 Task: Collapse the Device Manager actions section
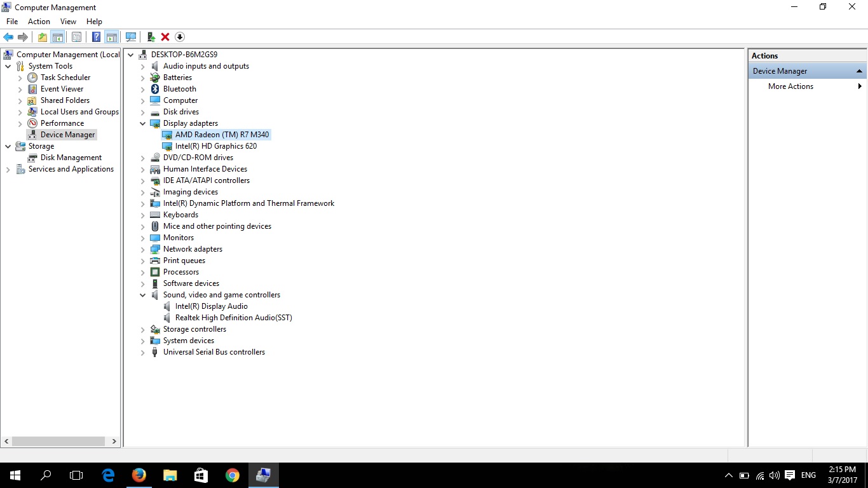click(859, 71)
